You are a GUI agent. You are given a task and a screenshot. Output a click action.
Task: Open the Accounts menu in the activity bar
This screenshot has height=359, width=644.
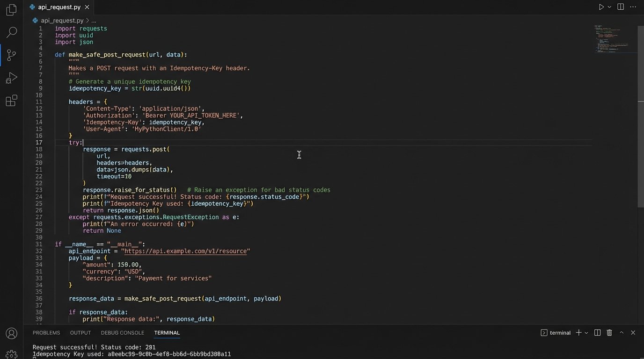(11, 333)
